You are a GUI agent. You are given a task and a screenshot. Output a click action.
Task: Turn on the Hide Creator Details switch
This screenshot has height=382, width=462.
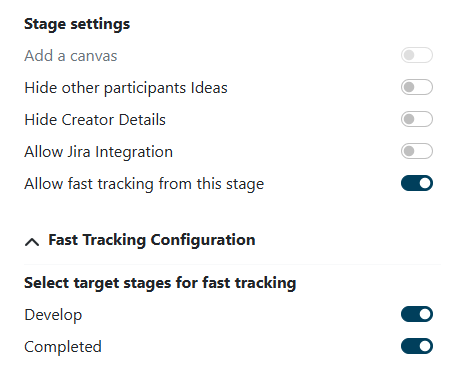[x=417, y=119]
